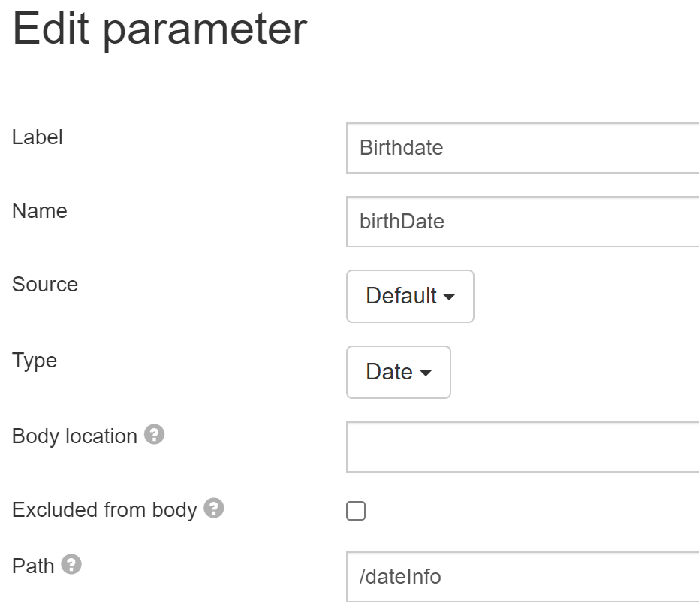Viewport: 699px width, 616px height.
Task: Click the caret arrow beside Default
Action: tap(450, 297)
